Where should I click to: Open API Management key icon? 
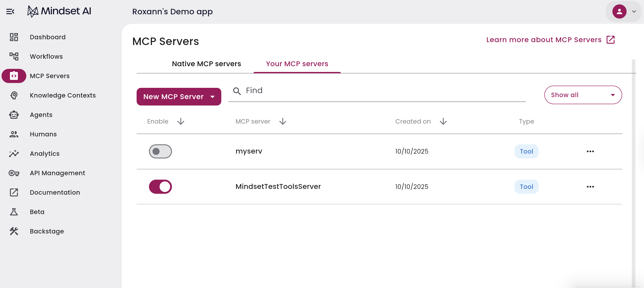(14, 173)
